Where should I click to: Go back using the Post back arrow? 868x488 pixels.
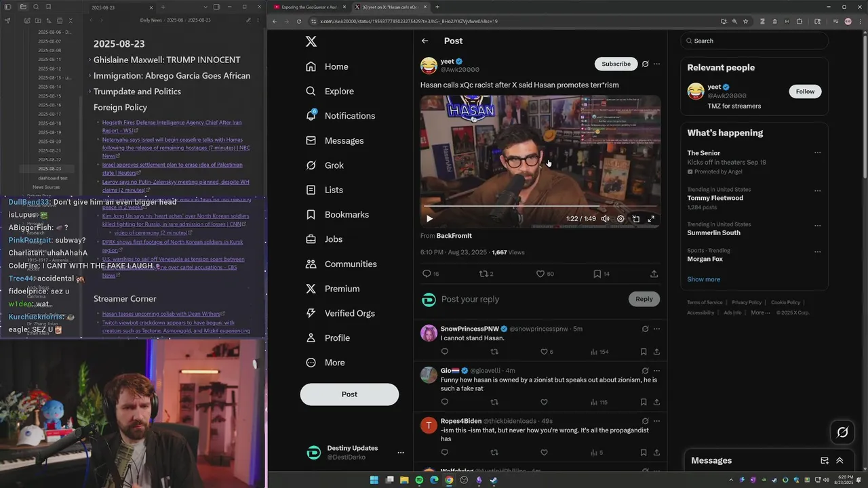[x=425, y=41]
